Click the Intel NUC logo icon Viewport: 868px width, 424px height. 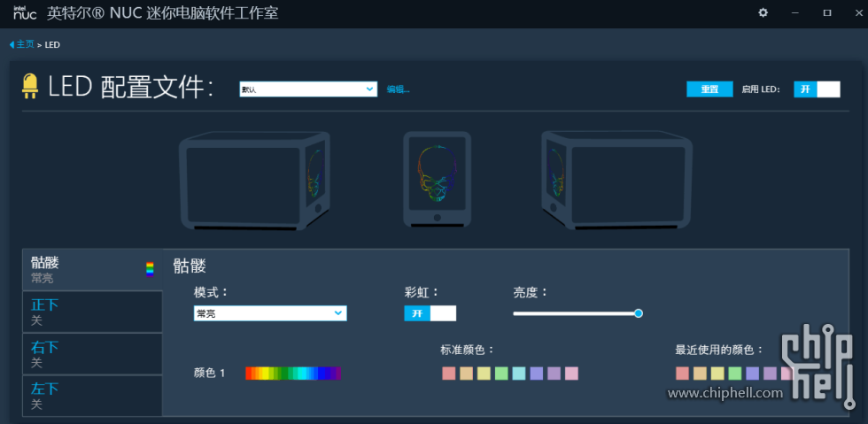(x=25, y=12)
